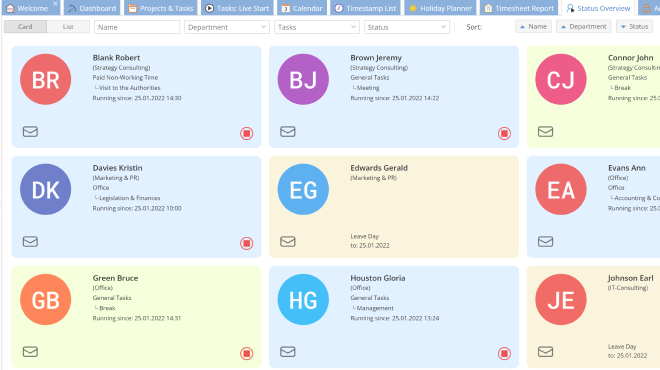Email Connor John via envelope icon
Screen dimensions: 660x370
click(546, 132)
